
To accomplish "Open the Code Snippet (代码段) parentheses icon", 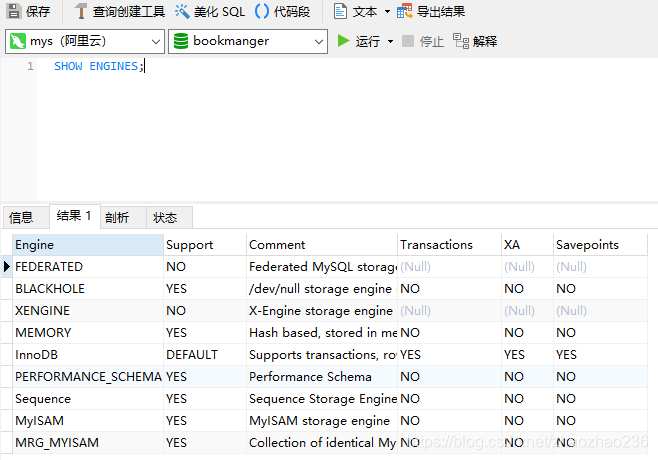I will click(262, 11).
